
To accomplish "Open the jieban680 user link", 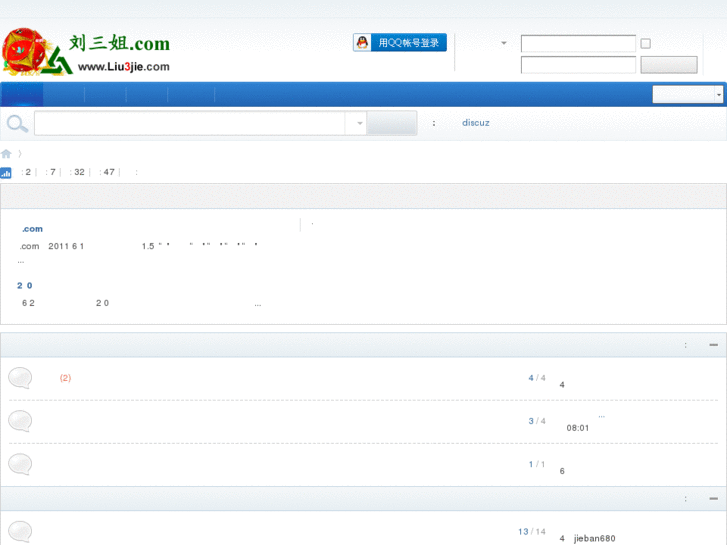I will point(594,539).
